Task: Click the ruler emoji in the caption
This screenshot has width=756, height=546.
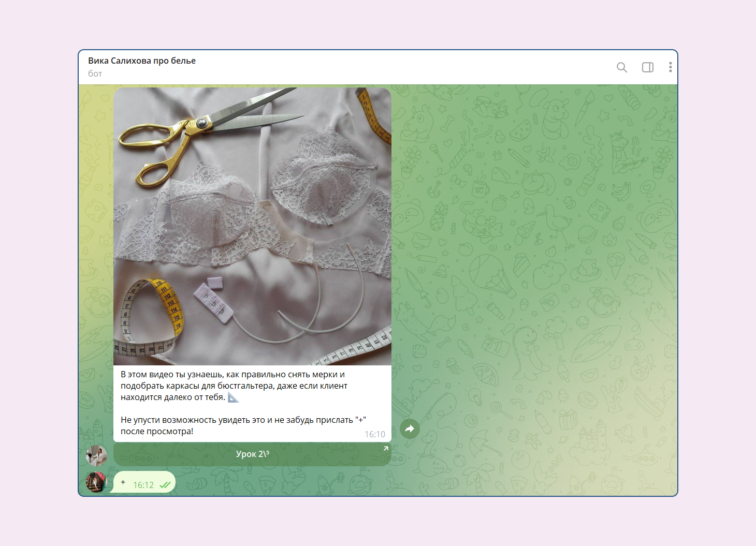Action: click(234, 397)
